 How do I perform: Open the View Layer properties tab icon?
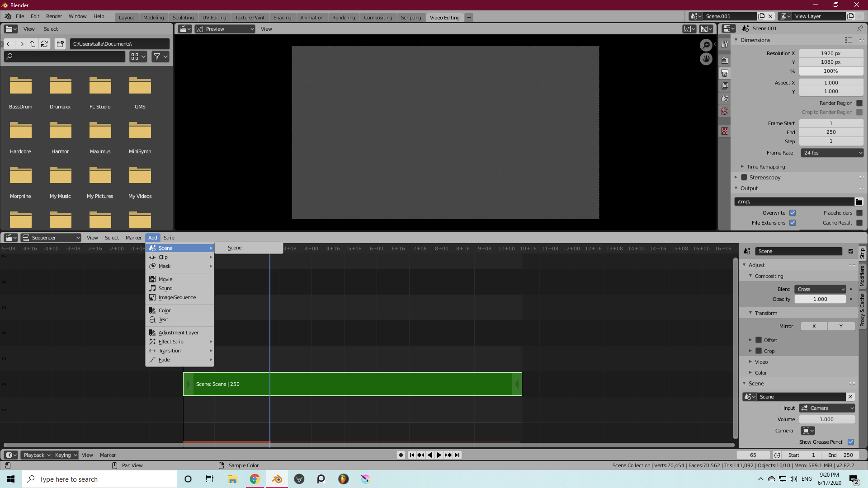725,86
